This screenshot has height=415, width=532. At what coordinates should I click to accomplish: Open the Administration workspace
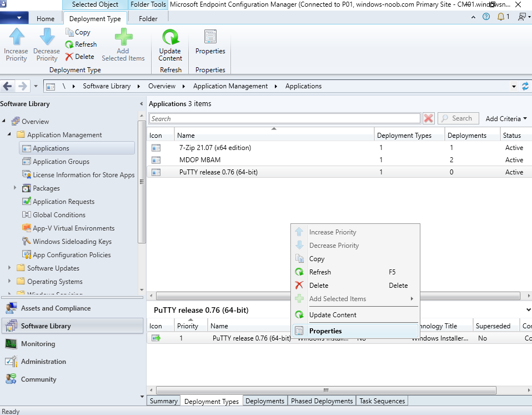click(73, 361)
